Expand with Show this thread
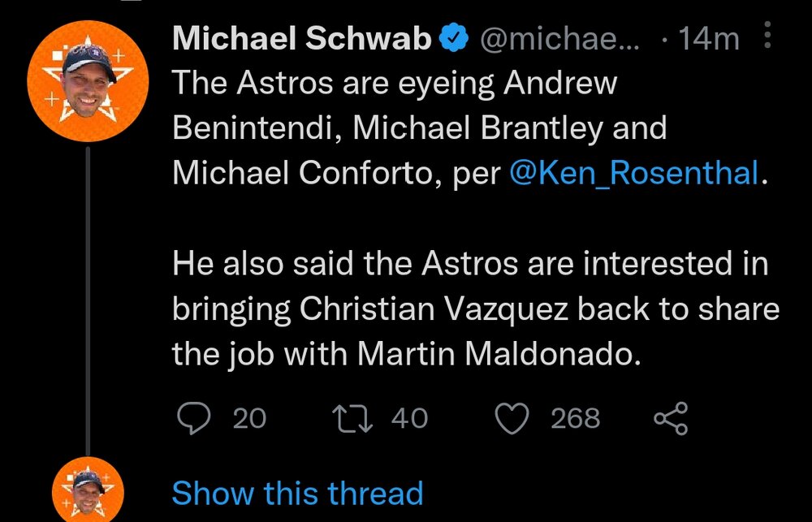The image size is (812, 522). (297, 493)
